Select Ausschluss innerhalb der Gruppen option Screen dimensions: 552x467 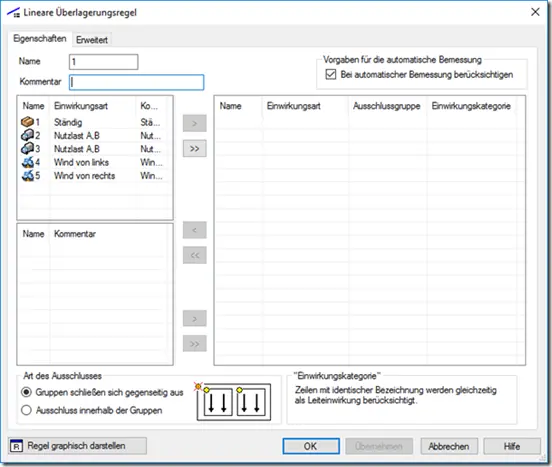(x=26, y=410)
